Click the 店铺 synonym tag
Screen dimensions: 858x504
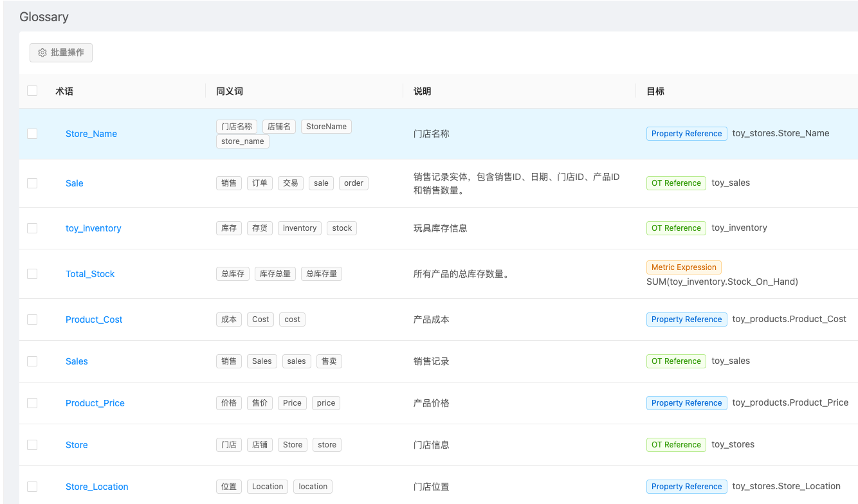(260, 445)
